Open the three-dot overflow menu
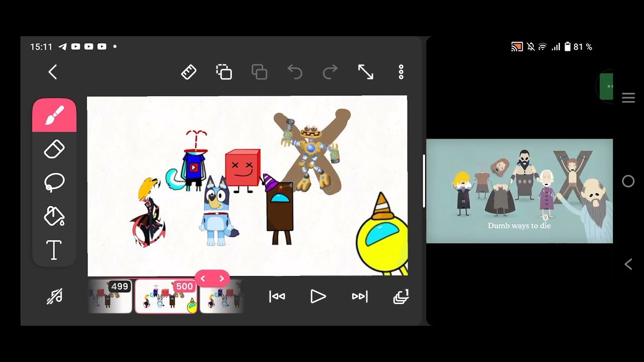 tap(401, 72)
